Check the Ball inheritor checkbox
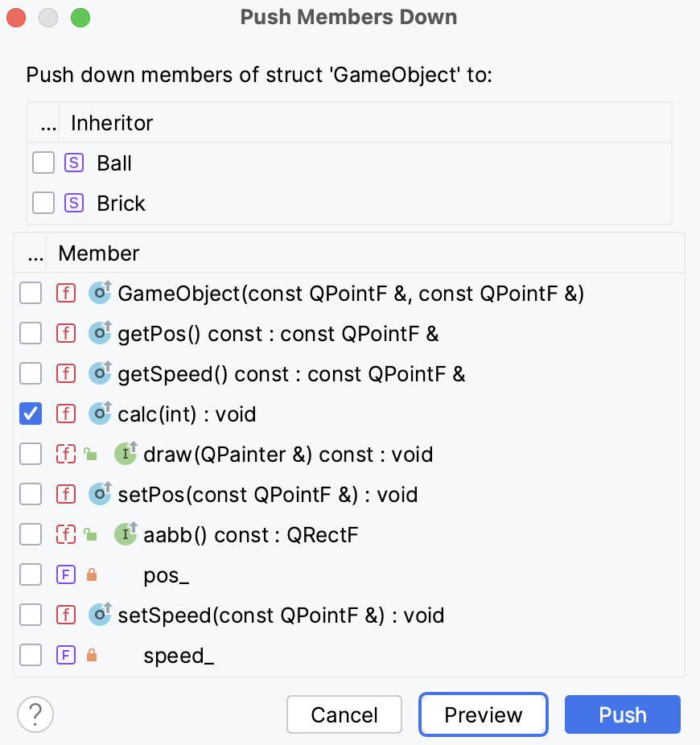 tap(43, 163)
